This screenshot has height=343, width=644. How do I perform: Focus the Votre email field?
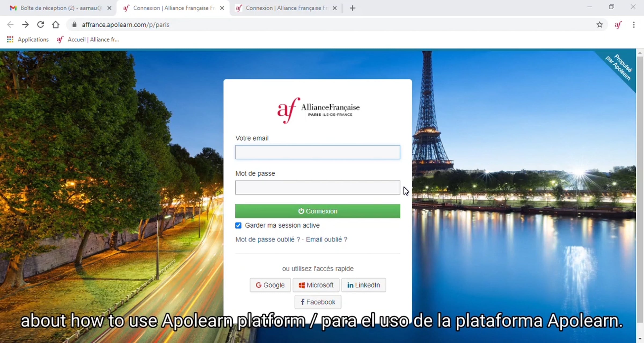317,152
